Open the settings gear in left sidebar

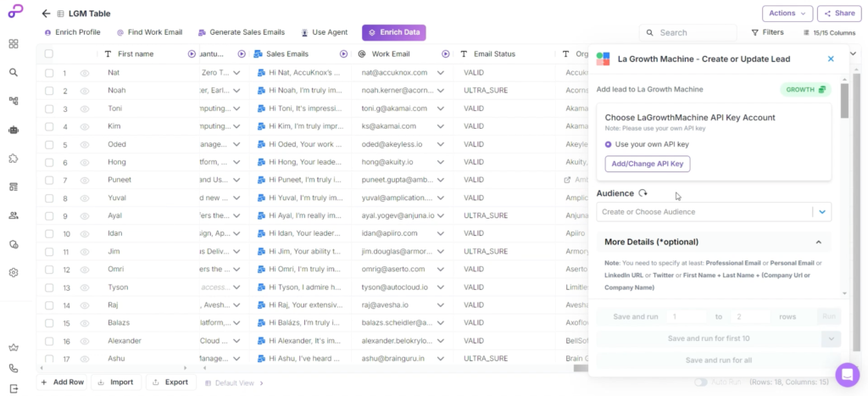pos(14,272)
